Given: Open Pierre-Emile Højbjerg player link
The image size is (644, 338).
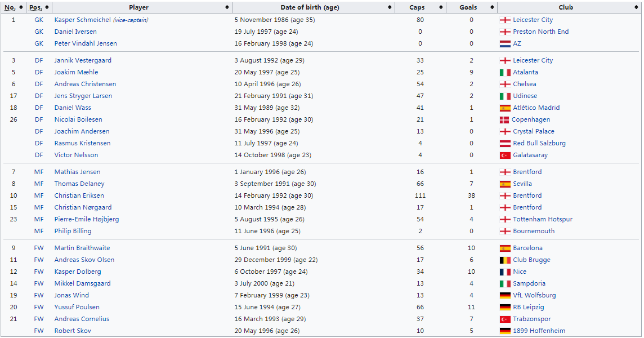Looking at the screenshot, I should [x=87, y=219].
